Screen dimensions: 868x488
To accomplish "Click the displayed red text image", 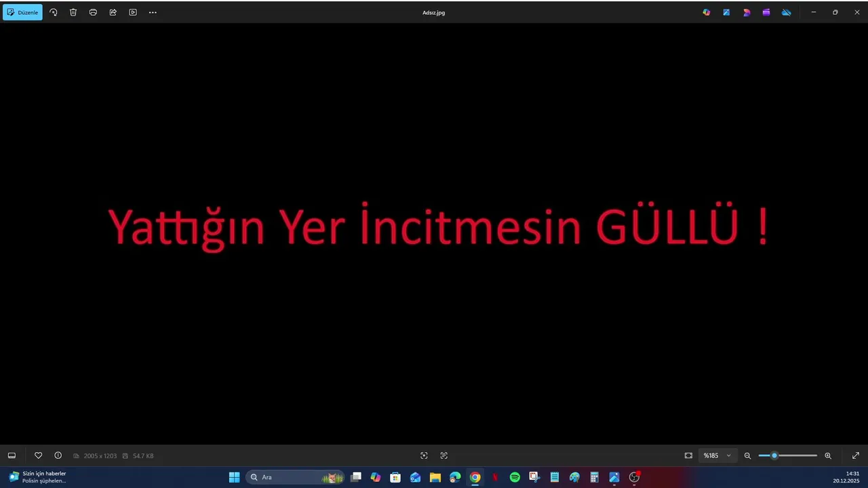I will click(438, 227).
